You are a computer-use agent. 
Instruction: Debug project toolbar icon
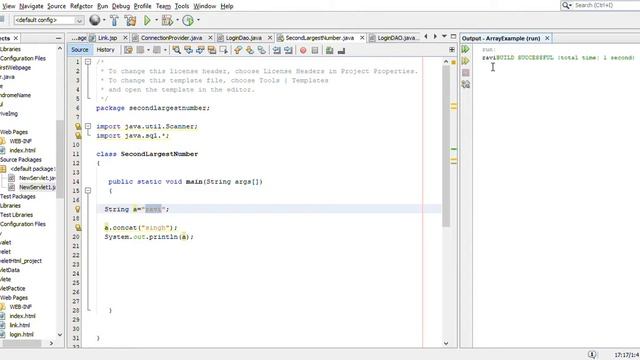click(167, 20)
